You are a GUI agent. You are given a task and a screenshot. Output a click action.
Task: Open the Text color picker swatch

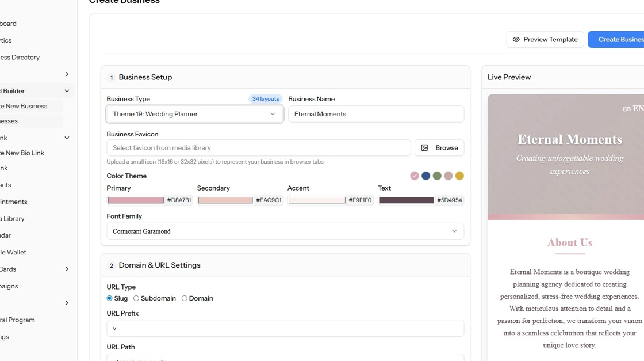tap(406, 200)
